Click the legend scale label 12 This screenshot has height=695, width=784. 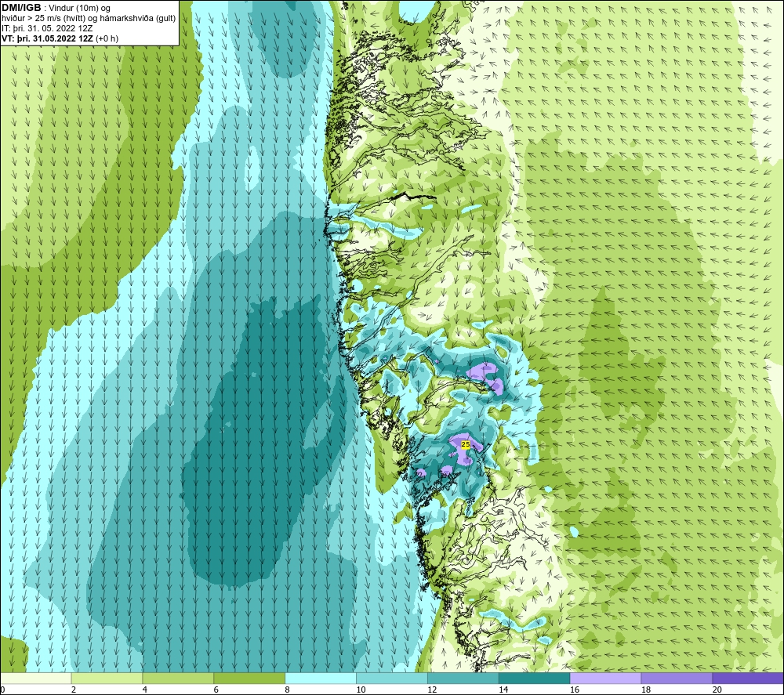coord(432,690)
